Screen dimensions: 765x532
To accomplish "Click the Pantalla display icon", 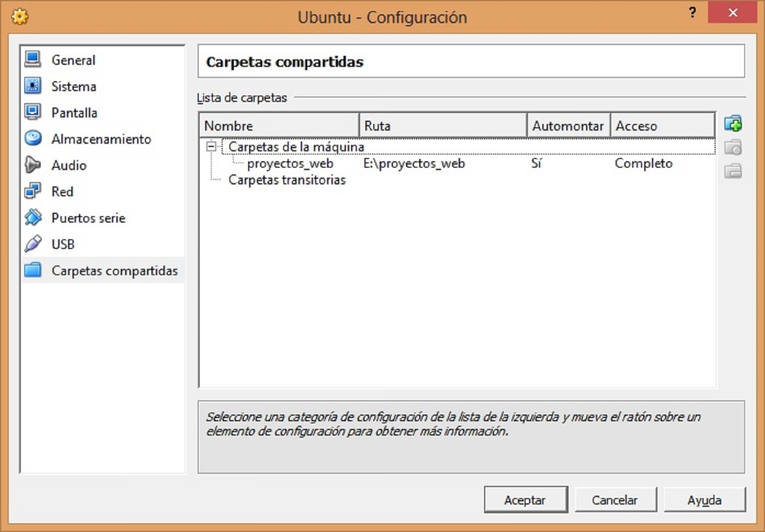I will pyautogui.click(x=32, y=112).
